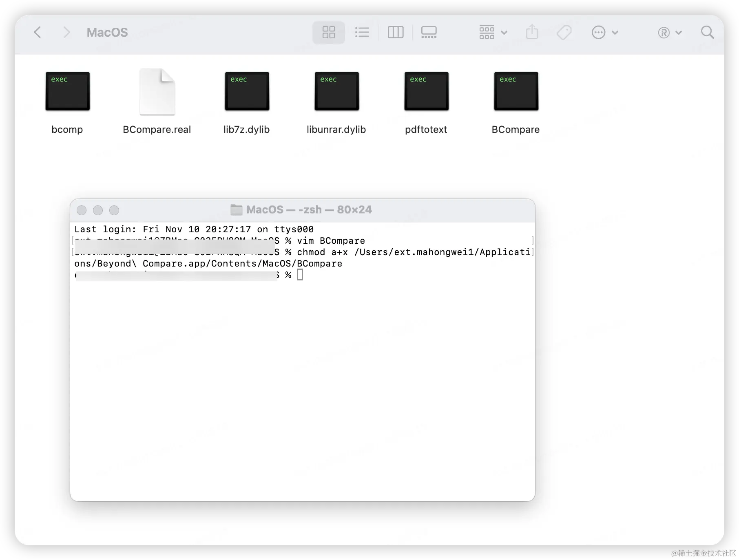Image resolution: width=739 pixels, height=560 pixels.
Task: Click the lib7z.dylib file name
Action: pyautogui.click(x=247, y=130)
